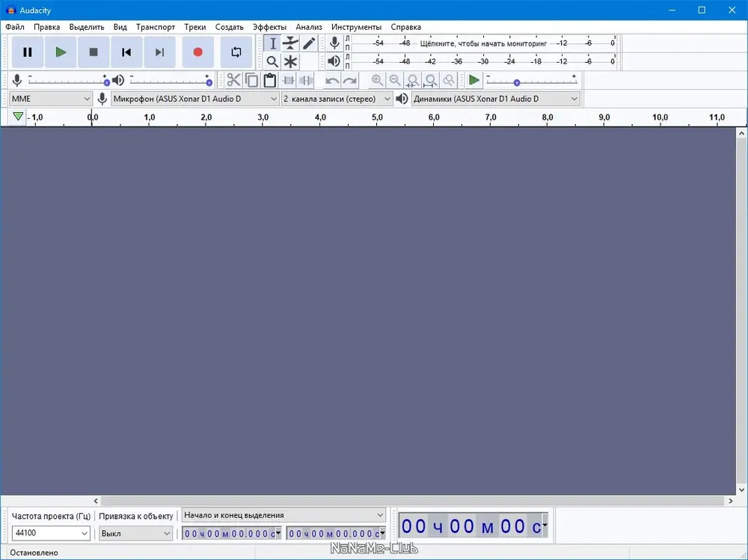
Task: Click the Zoom In magnifier icon
Action: tap(377, 80)
